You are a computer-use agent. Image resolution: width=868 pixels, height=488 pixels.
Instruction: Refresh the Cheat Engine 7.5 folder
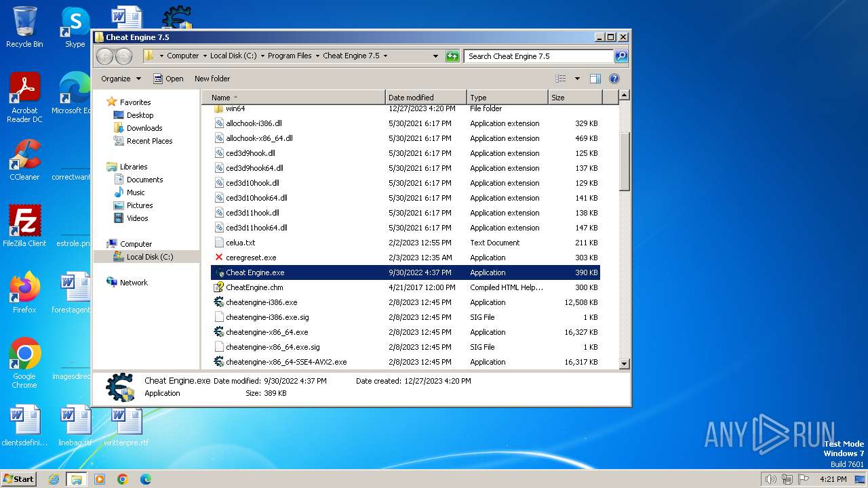tap(452, 56)
